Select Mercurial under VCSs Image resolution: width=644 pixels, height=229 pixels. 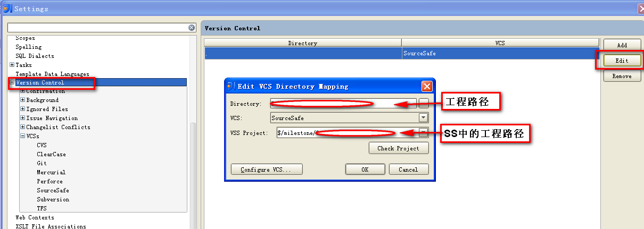tap(51, 172)
